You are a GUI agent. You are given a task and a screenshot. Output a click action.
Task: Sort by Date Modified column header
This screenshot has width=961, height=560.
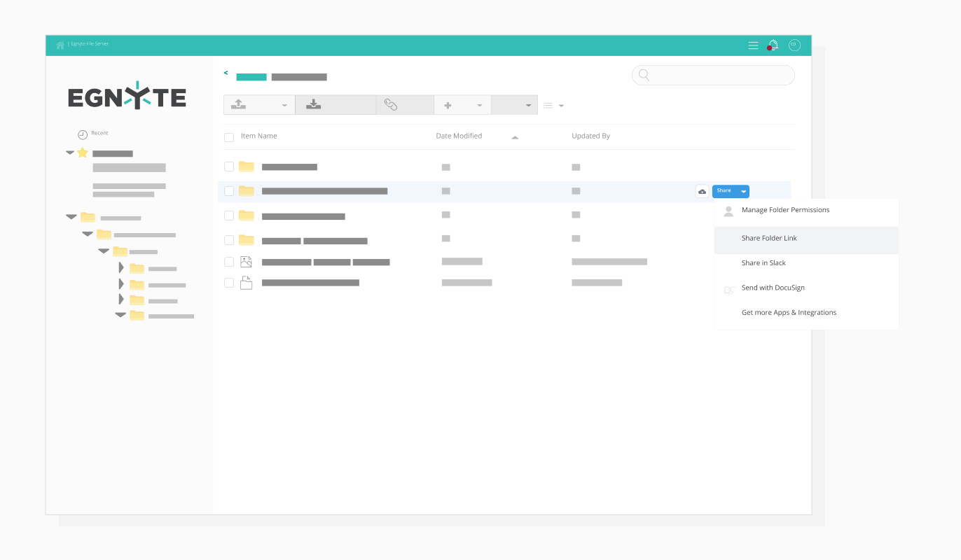(x=459, y=136)
